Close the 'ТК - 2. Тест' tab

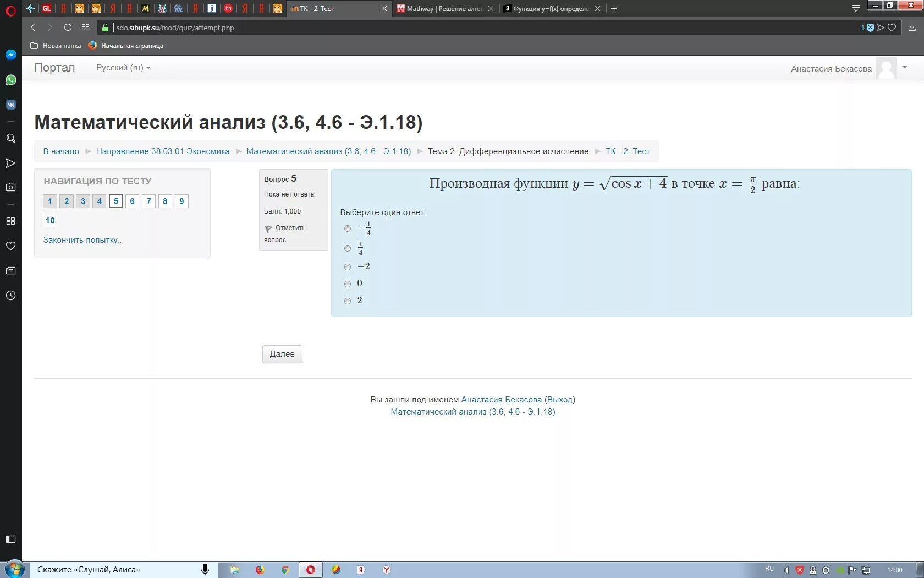point(384,8)
